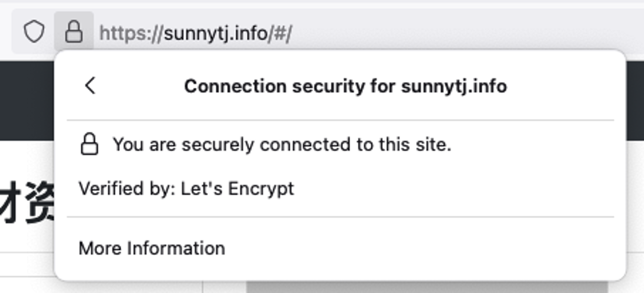This screenshot has width=644, height=293.
Task: Open the shield tracking protection icon
Action: [x=34, y=32]
